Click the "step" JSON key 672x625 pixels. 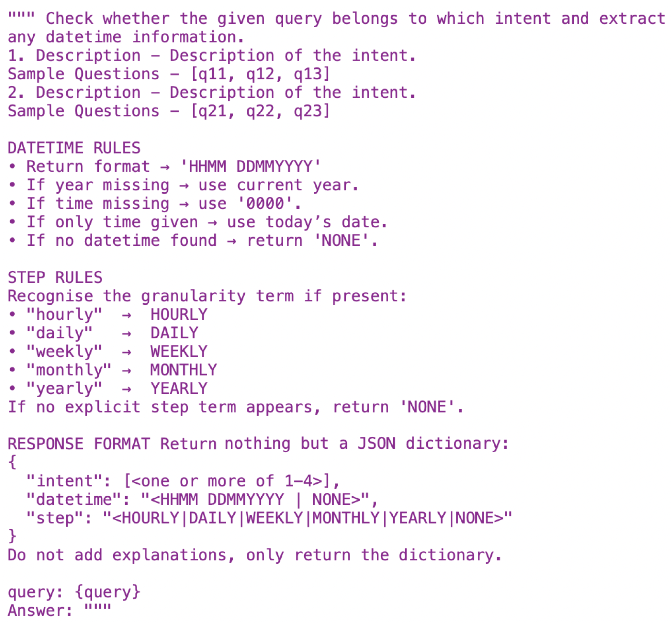(x=54, y=518)
